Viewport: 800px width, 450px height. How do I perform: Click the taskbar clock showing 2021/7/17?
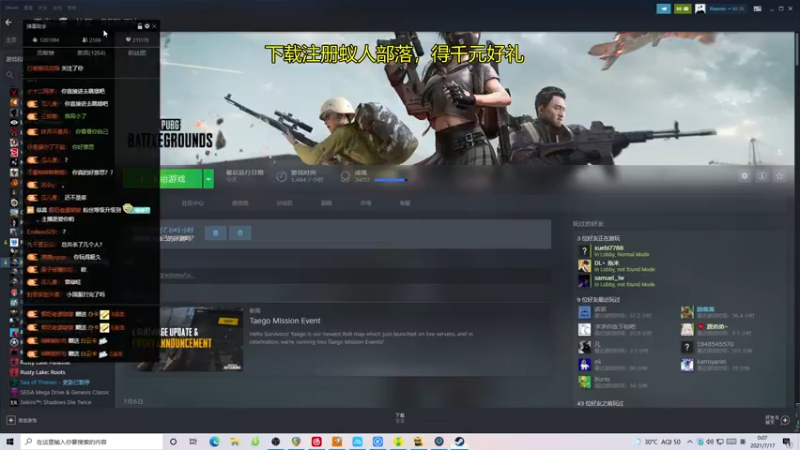pos(762,442)
